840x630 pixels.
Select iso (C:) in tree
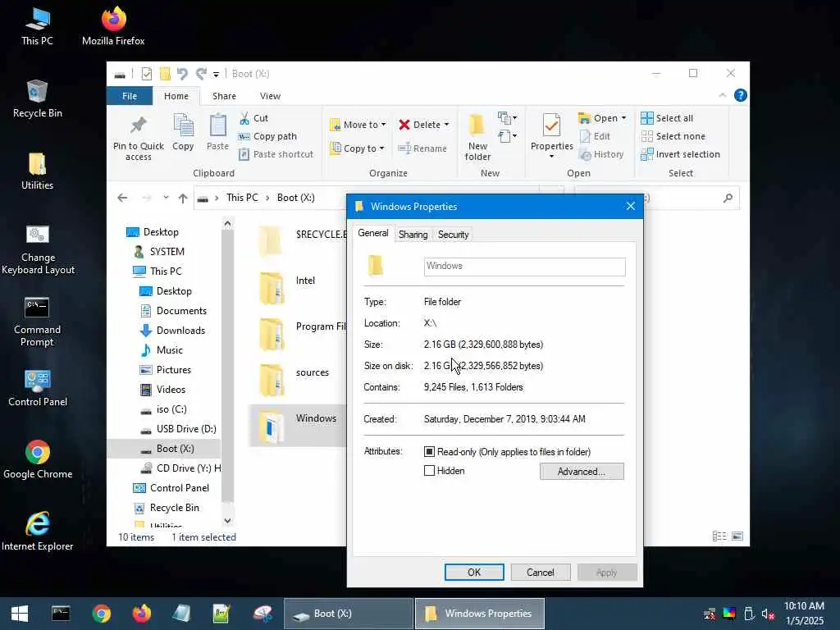[171, 409]
